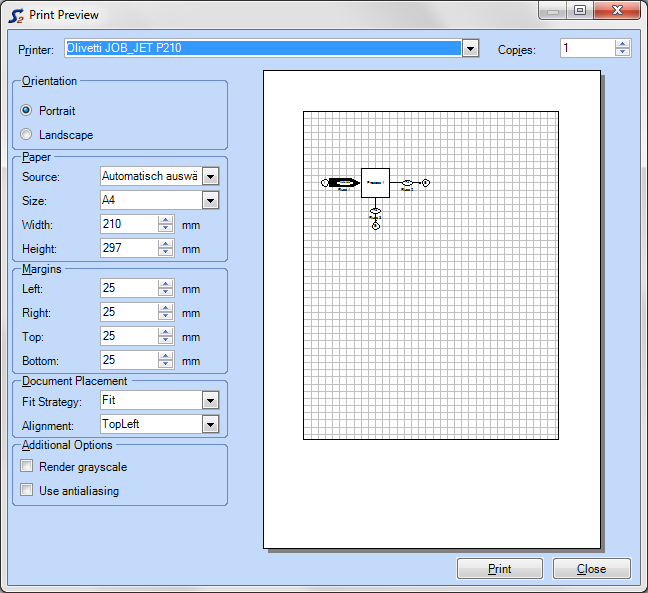Click the Right margin value field
Image resolution: width=648 pixels, height=593 pixels.
[x=129, y=312]
